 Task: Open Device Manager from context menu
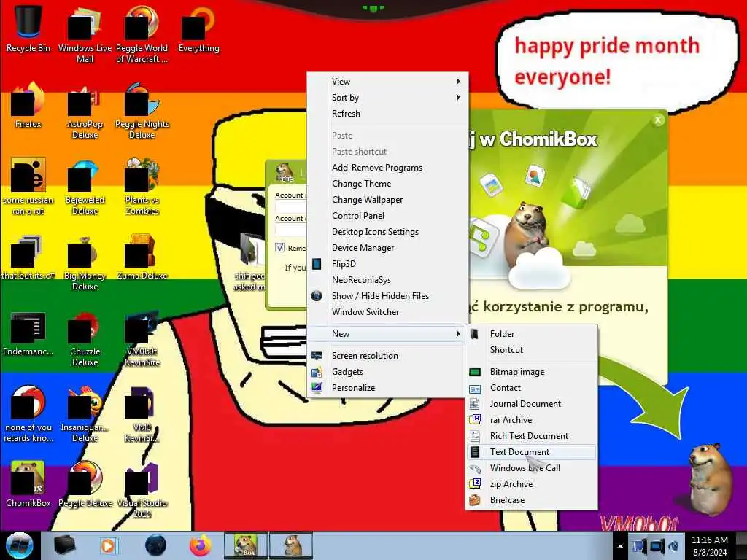pos(388,248)
